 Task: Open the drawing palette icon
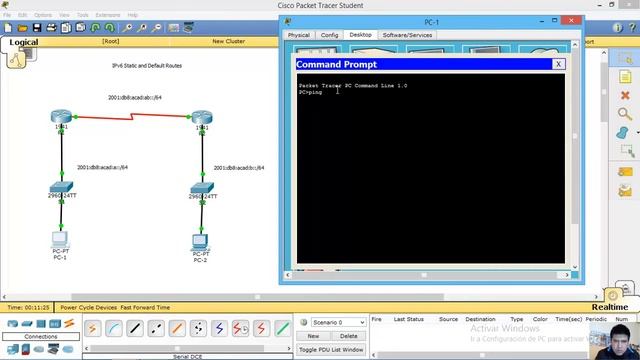[173, 28]
